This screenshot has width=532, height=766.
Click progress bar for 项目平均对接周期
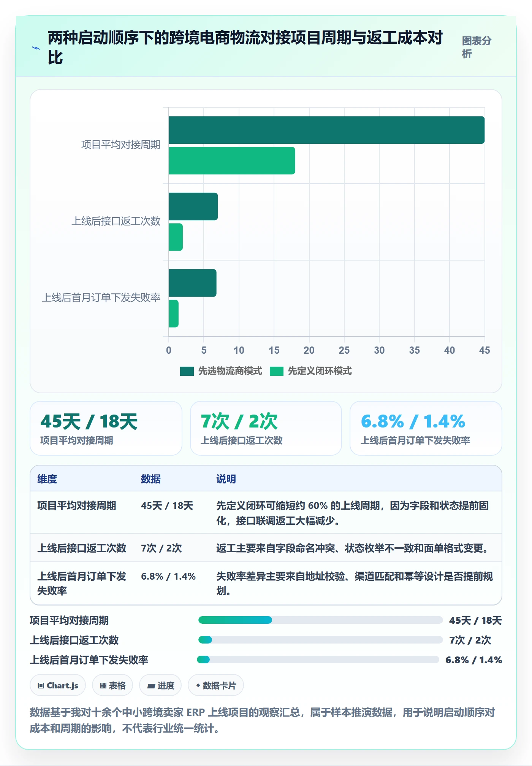(x=320, y=620)
